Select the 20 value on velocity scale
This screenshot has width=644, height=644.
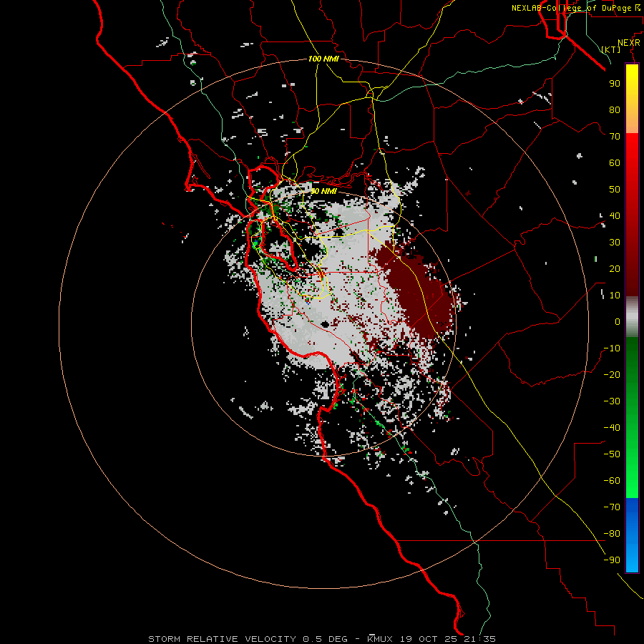615,269
